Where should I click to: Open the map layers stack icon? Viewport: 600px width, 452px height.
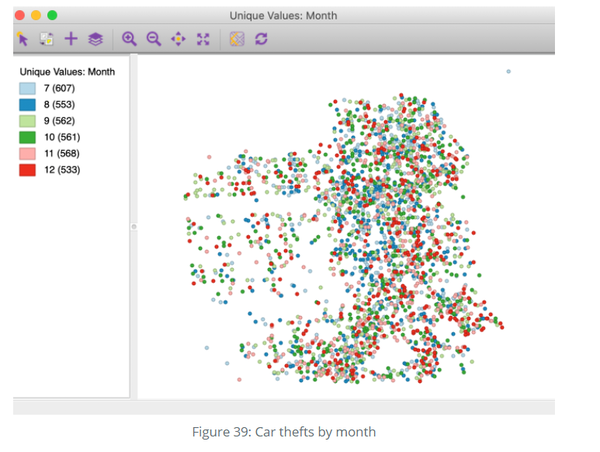coord(95,39)
